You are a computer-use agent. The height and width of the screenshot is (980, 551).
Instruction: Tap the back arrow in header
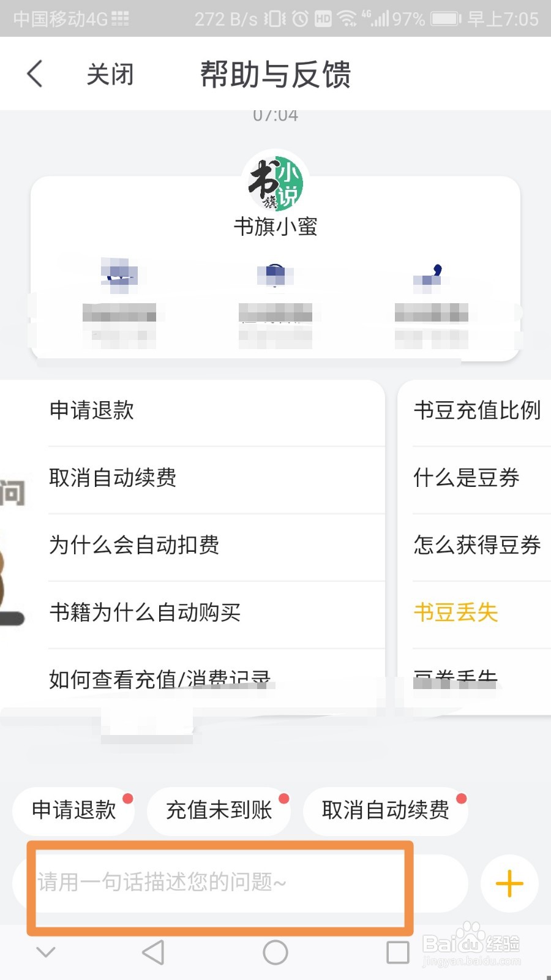coord(36,74)
